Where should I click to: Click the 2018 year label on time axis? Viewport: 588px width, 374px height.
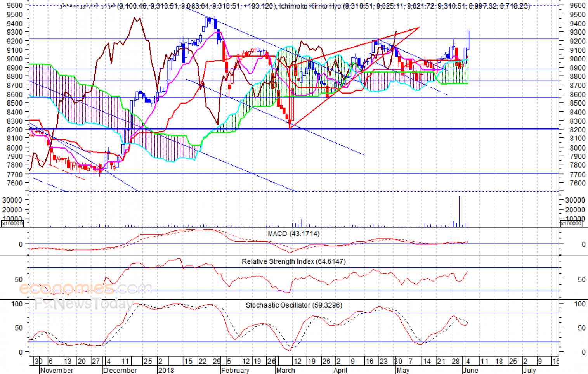point(166,370)
